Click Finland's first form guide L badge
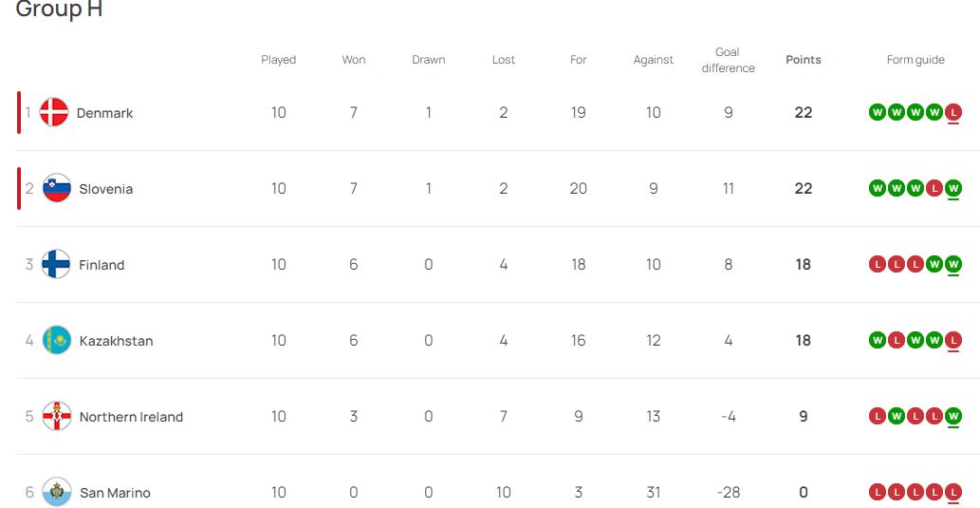Image resolution: width=980 pixels, height=508 pixels. [x=878, y=265]
